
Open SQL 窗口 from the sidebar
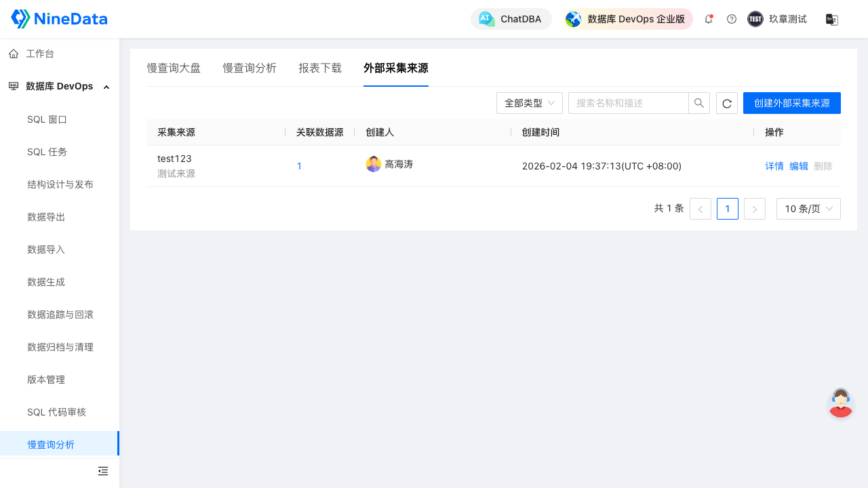click(47, 119)
